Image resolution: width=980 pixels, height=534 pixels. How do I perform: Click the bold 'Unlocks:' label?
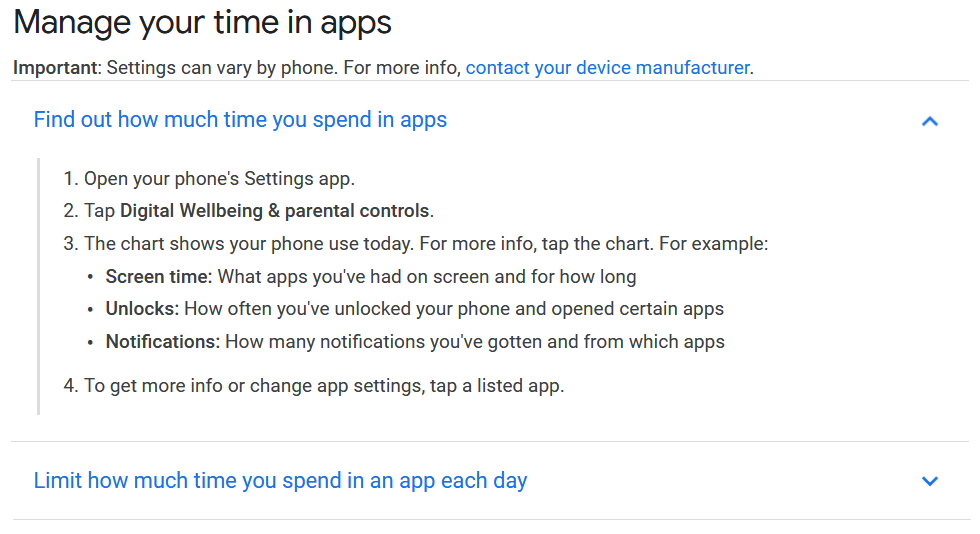pos(142,309)
